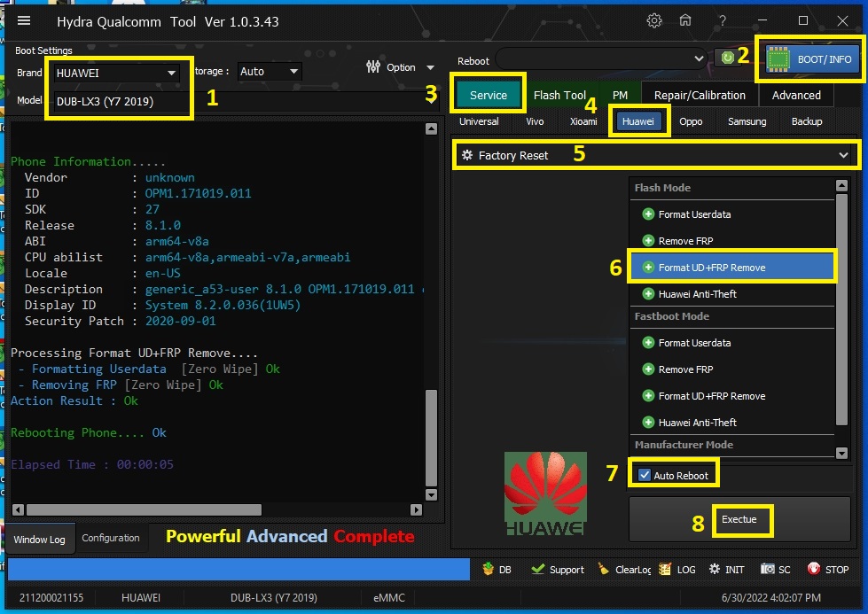Click the LOG file icon
This screenshot has width=868, height=614.
tap(665, 569)
